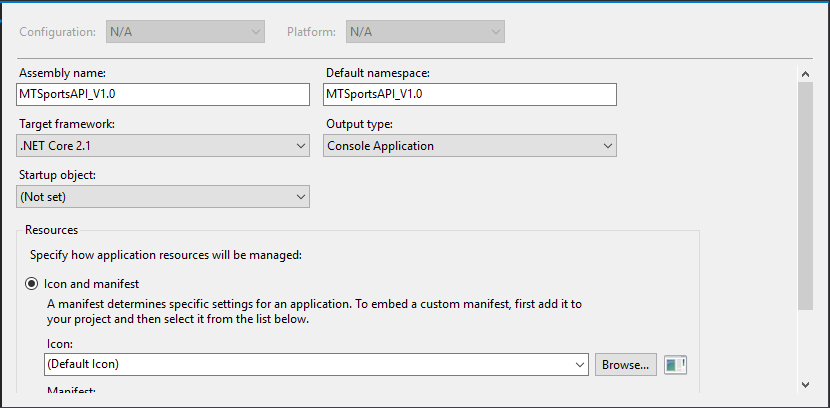
Task: Click the scrollbar up arrow
Action: click(x=805, y=73)
